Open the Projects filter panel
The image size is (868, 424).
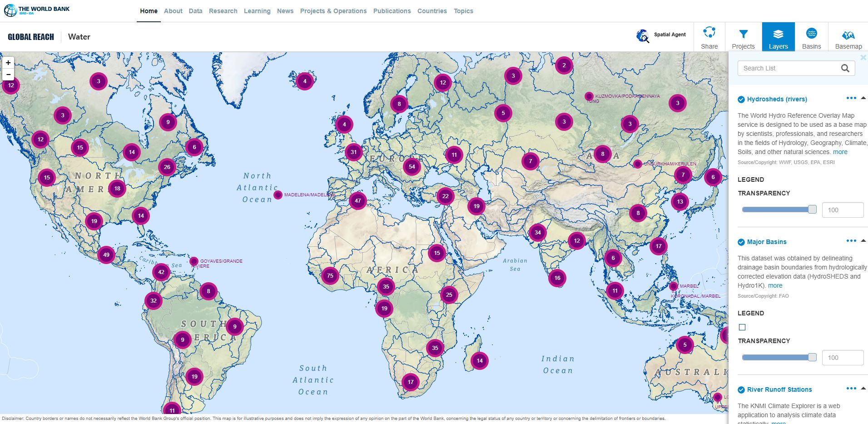coord(743,37)
